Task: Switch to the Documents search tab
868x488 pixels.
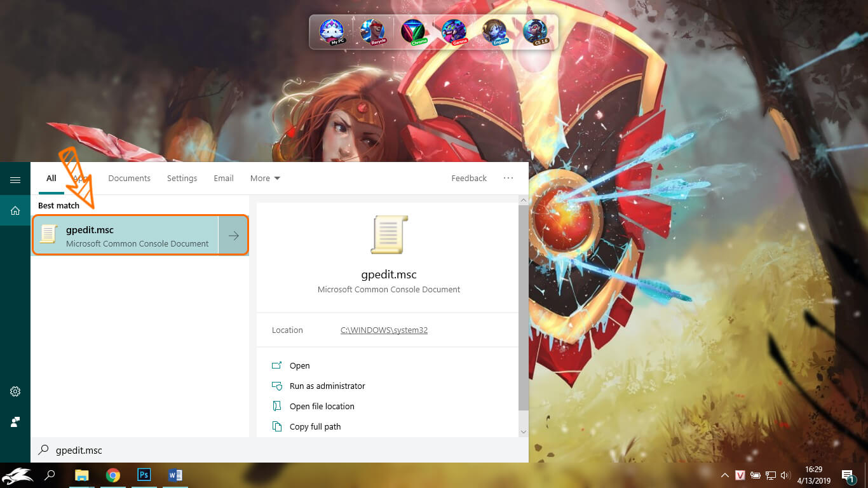Action: coord(129,179)
